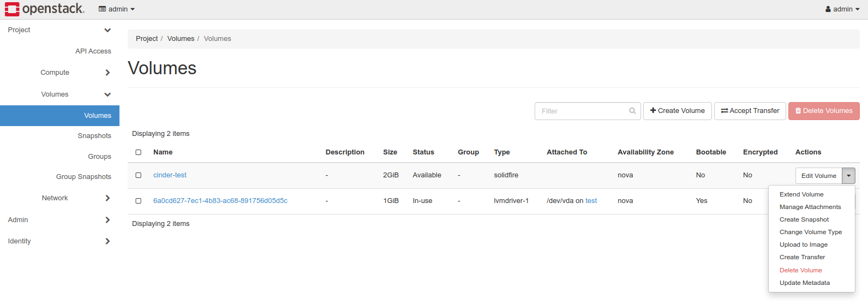The image size is (868, 304).
Task: Click the Create Volume button
Action: (678, 111)
